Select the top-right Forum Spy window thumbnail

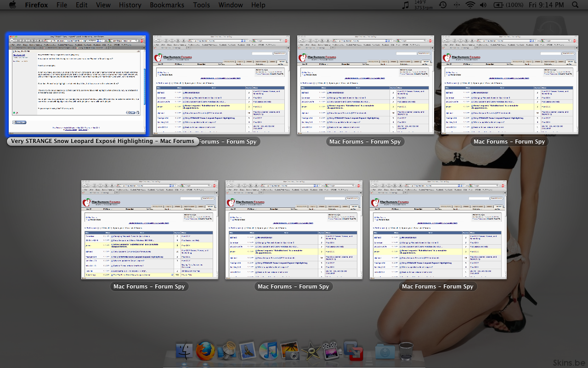pos(510,85)
